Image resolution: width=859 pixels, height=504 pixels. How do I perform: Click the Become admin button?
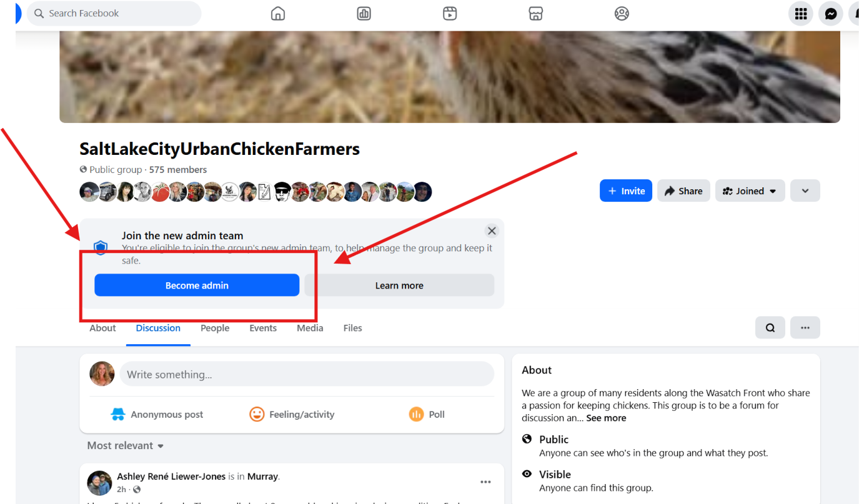(197, 285)
